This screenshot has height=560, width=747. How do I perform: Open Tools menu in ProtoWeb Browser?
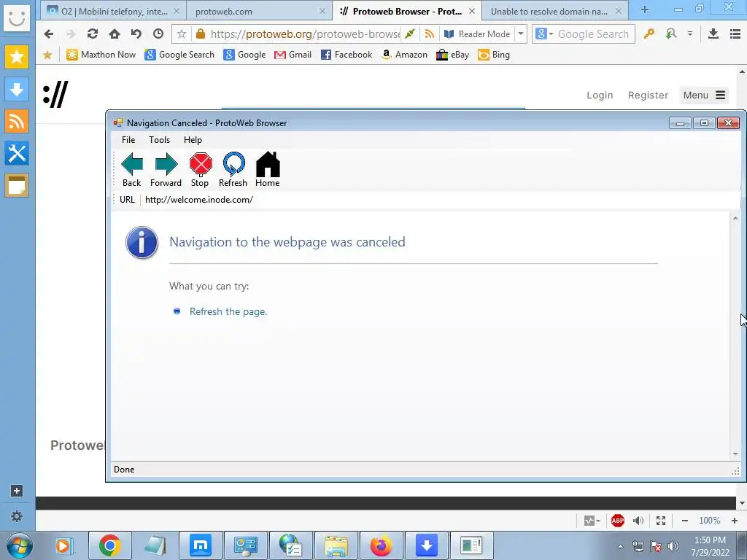pos(159,140)
